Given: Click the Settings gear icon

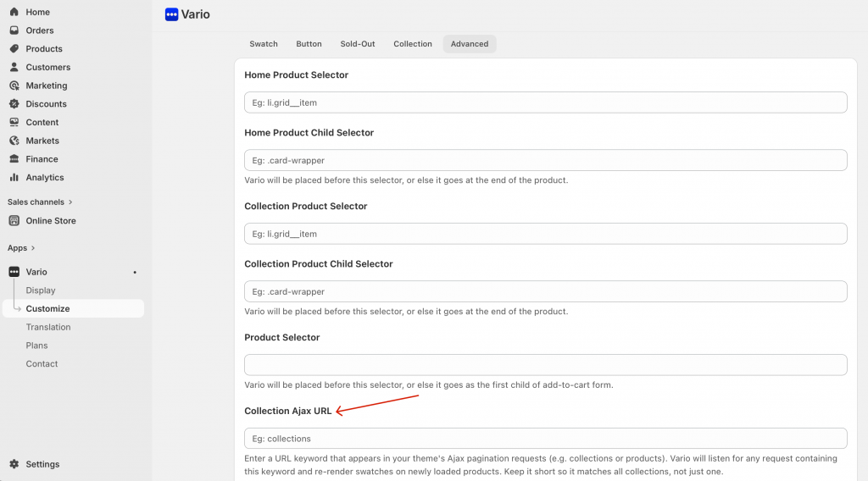Looking at the screenshot, I should click(14, 464).
